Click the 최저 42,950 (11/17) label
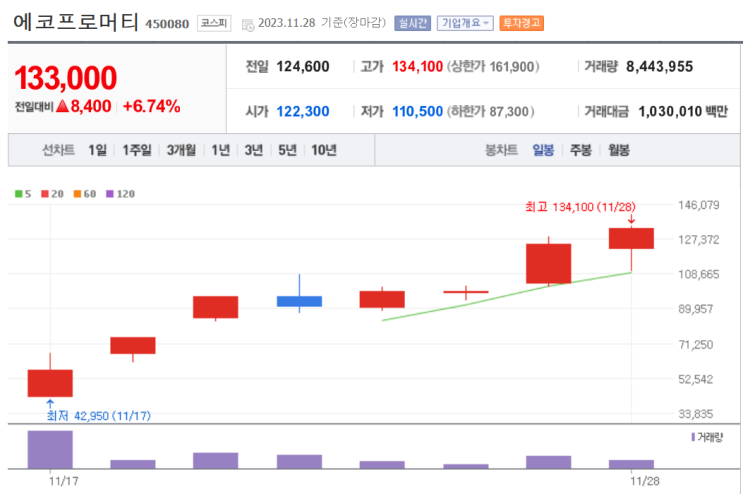Viewport: 743px width, 494px height. (99, 416)
